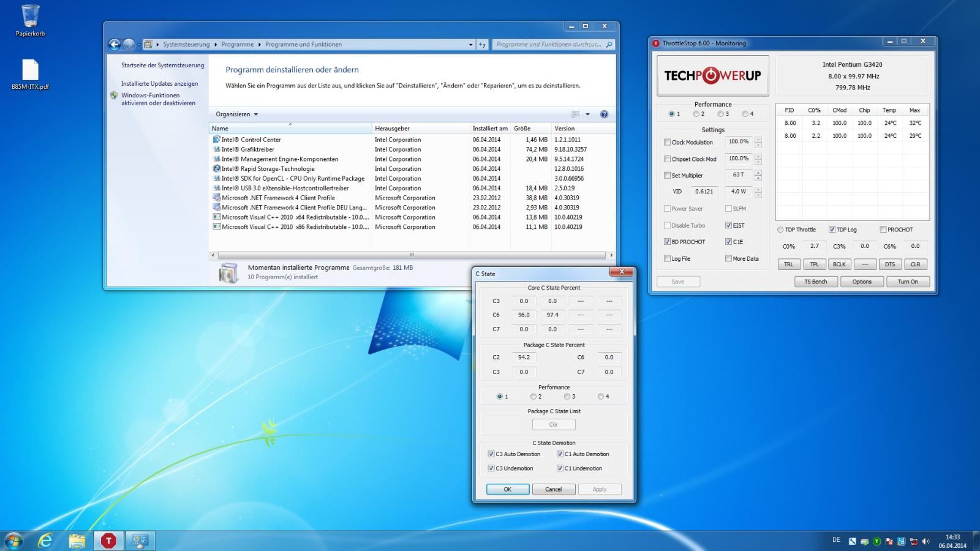Enable the Chipset Clock Mod checkbox

tap(667, 159)
